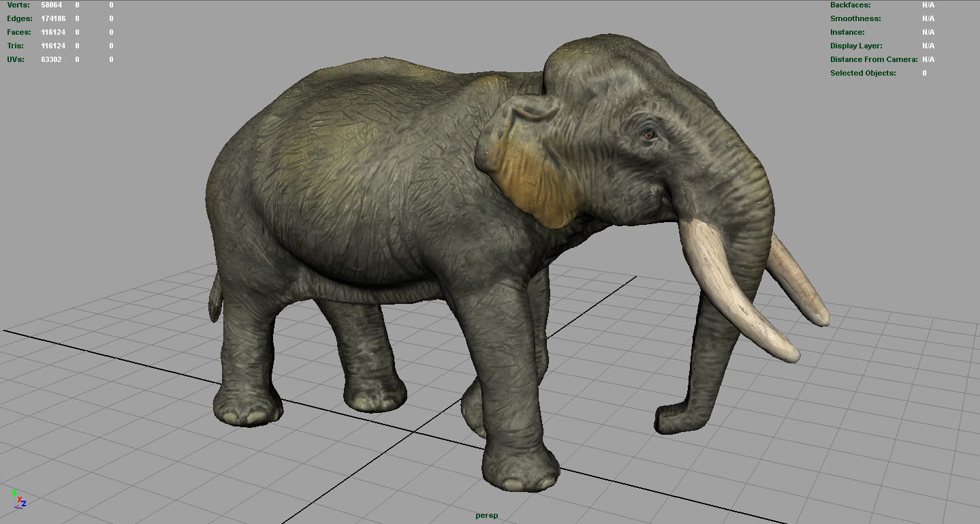Click the "Edges:" heads-up display label
The height and width of the screenshot is (524, 980).
[x=20, y=18]
